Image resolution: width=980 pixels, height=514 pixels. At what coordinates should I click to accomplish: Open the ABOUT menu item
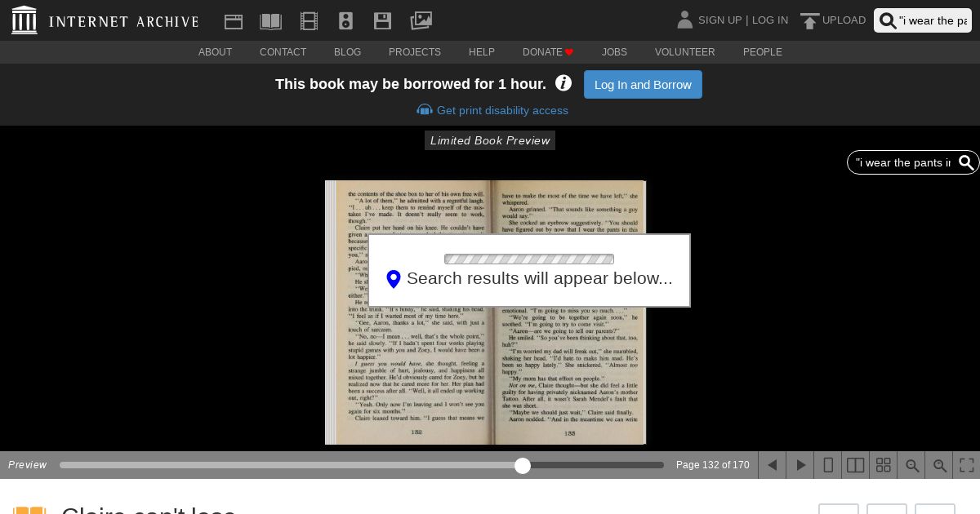[x=215, y=52]
